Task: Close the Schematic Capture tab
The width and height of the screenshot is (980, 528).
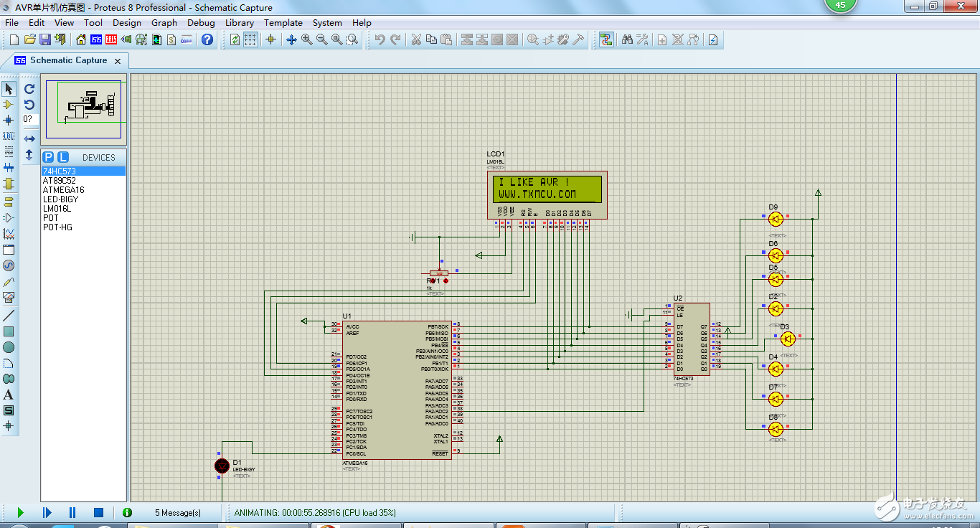Action: coord(118,61)
